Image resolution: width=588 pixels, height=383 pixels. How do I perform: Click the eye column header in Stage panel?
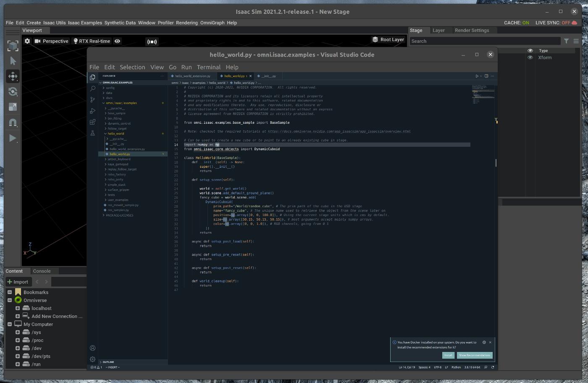530,51
